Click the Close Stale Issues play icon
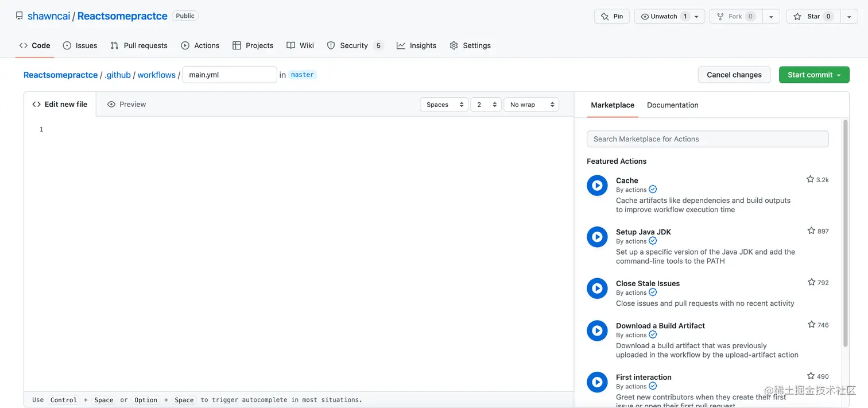 (x=597, y=288)
